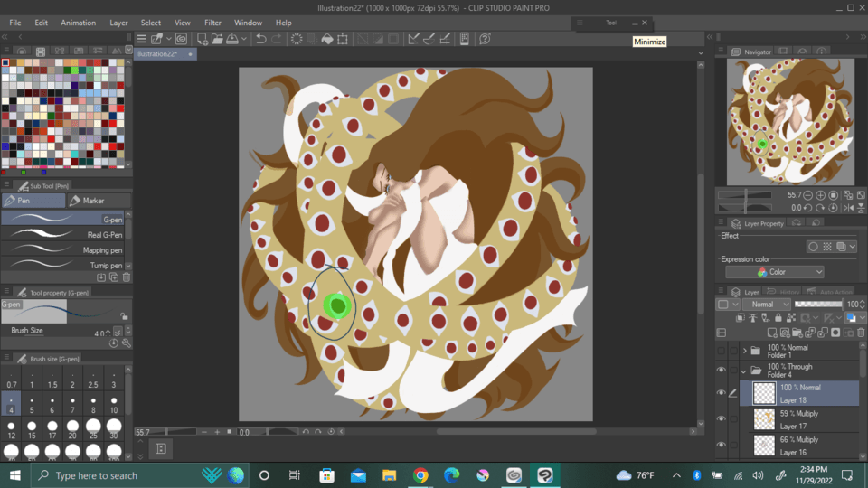Hide Layer 18 with eye icon
868x488 pixels.
(x=721, y=393)
